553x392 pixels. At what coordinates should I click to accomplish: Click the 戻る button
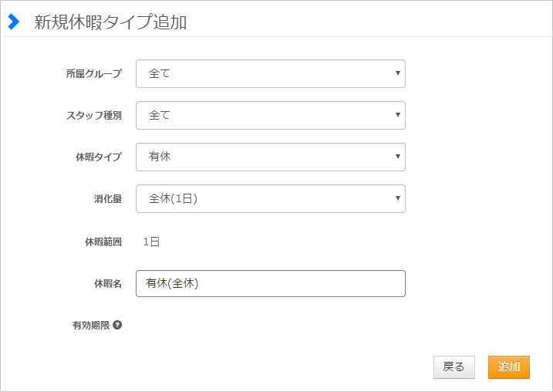454,367
